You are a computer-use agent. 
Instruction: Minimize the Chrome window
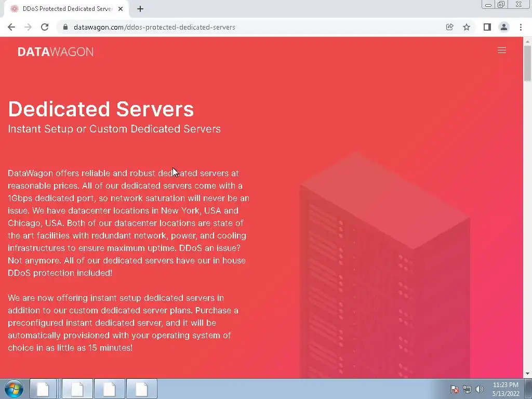click(488, 5)
